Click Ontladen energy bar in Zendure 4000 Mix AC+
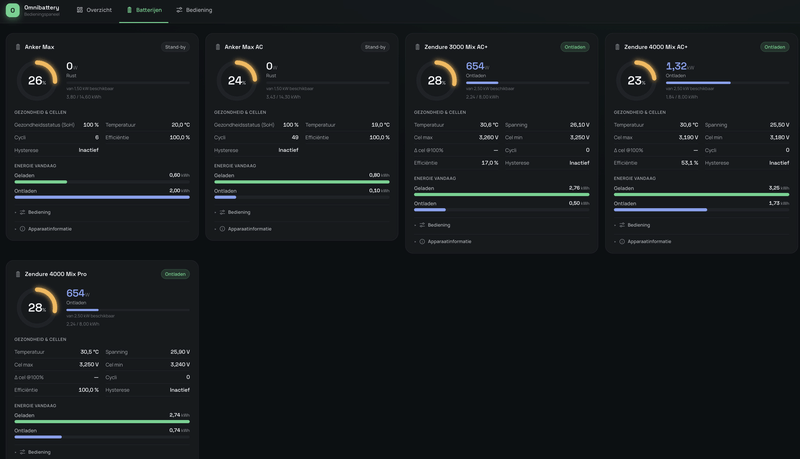The image size is (800, 459). tap(702, 210)
